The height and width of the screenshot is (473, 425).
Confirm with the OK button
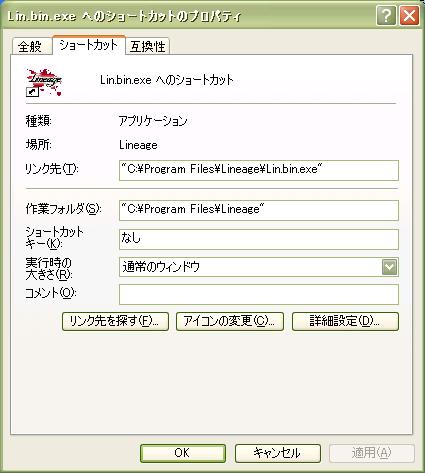pyautogui.click(x=183, y=453)
